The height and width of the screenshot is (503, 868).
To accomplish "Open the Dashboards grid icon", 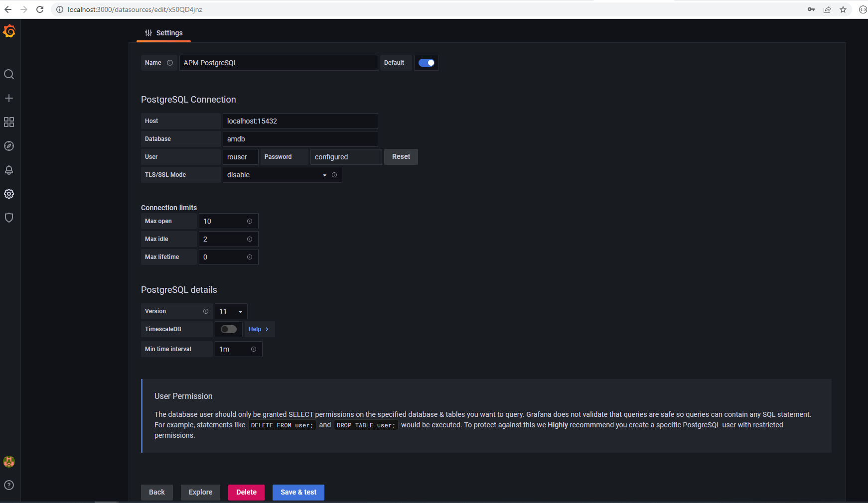I will pyautogui.click(x=9, y=122).
